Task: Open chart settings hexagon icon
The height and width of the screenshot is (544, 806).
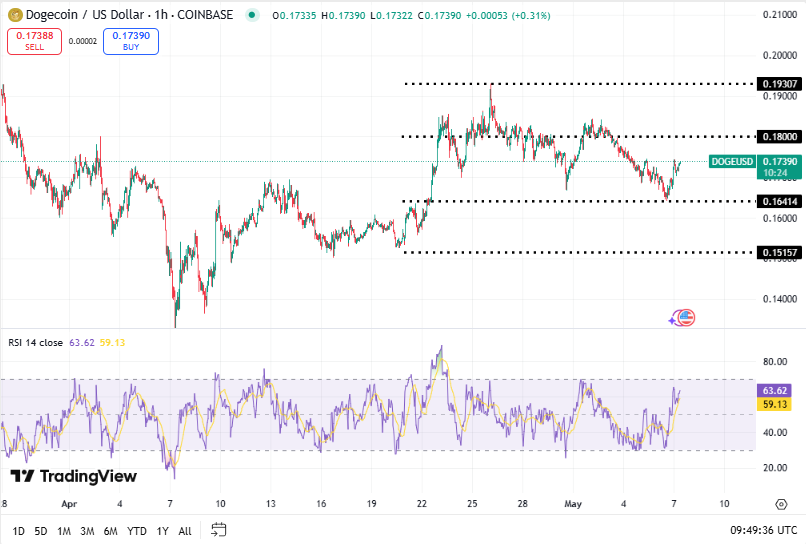Action: pos(781,504)
